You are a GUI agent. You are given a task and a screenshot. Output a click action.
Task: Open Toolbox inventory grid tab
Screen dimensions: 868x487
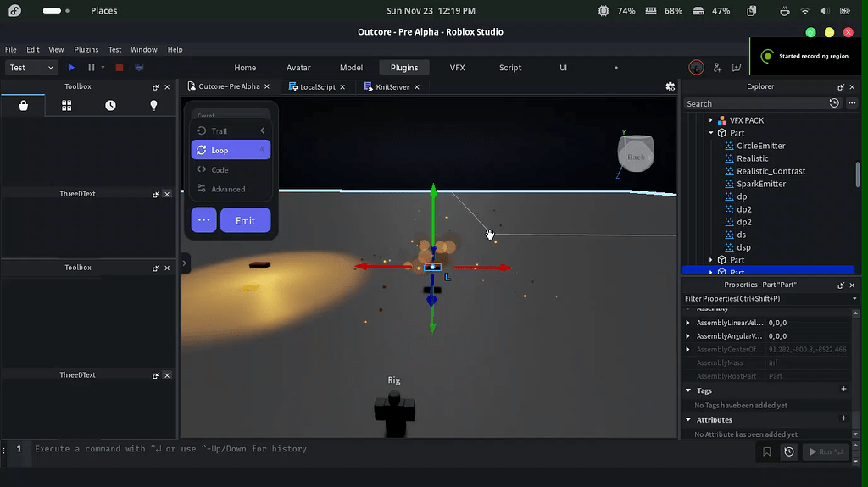(x=66, y=106)
